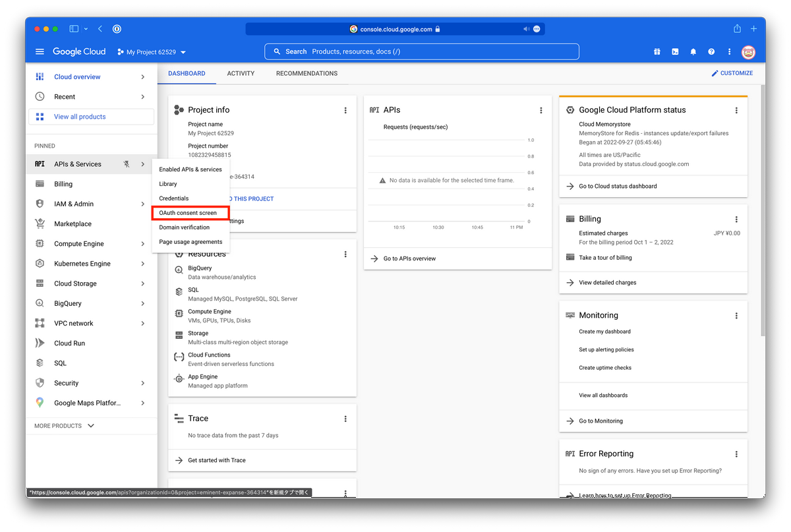The height and width of the screenshot is (532, 791).
Task: Select Enabled APIs & services menu item
Action: point(190,169)
